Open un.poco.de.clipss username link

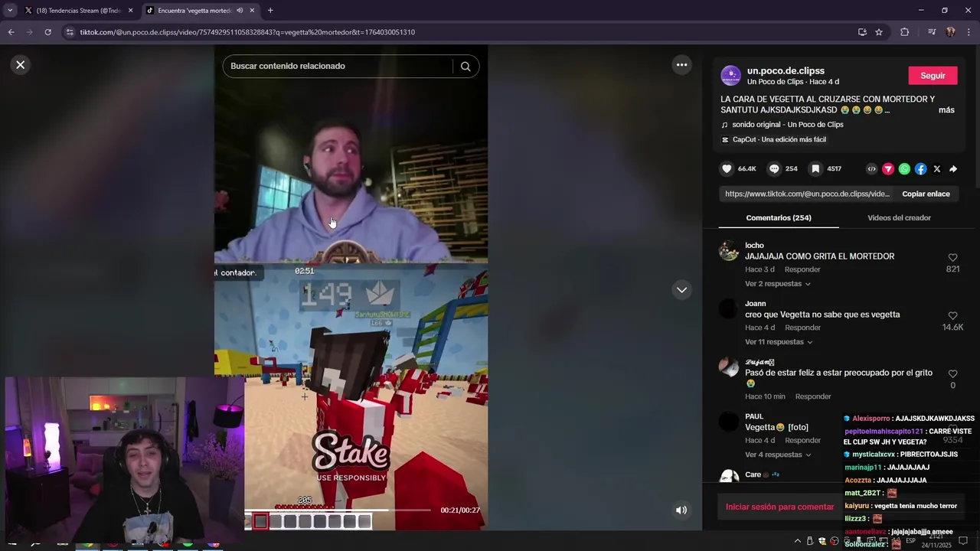pos(786,70)
